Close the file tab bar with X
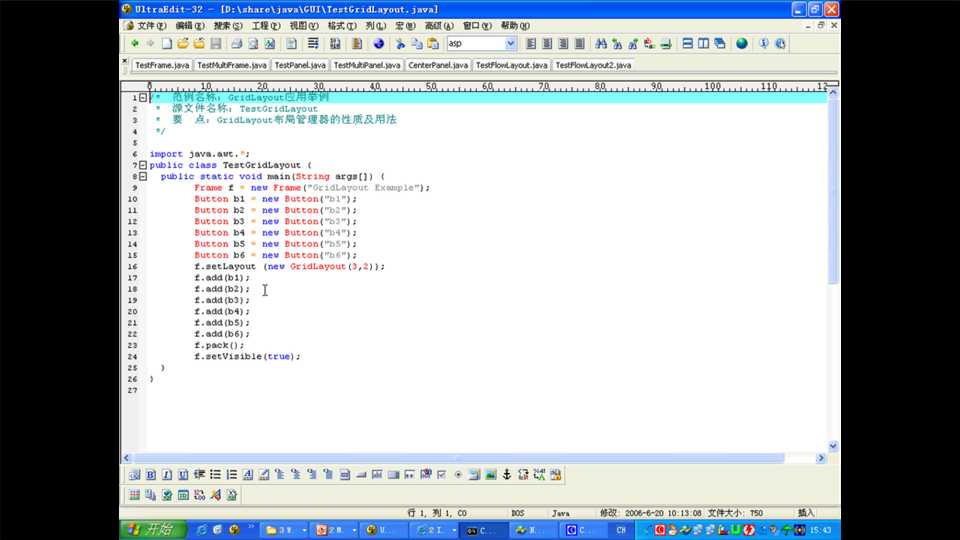 point(125,61)
